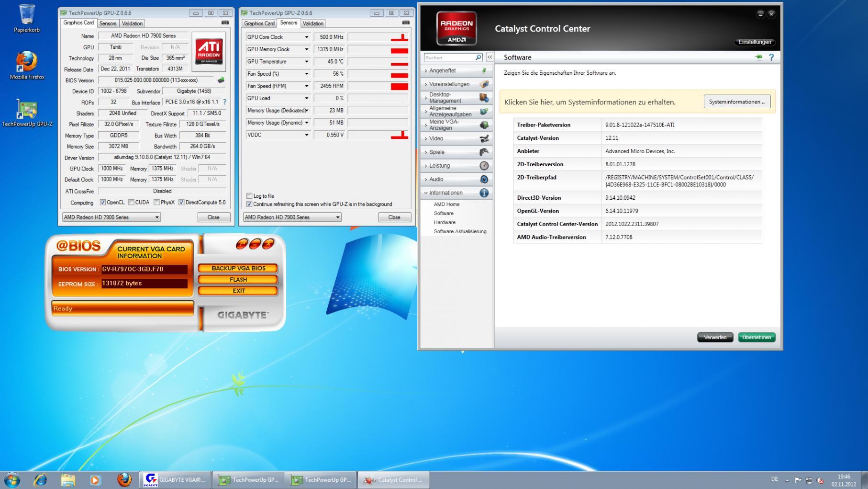This screenshot has height=489, width=868.
Task: Click the Meine VGA-Anzeigen icon
Action: click(484, 125)
